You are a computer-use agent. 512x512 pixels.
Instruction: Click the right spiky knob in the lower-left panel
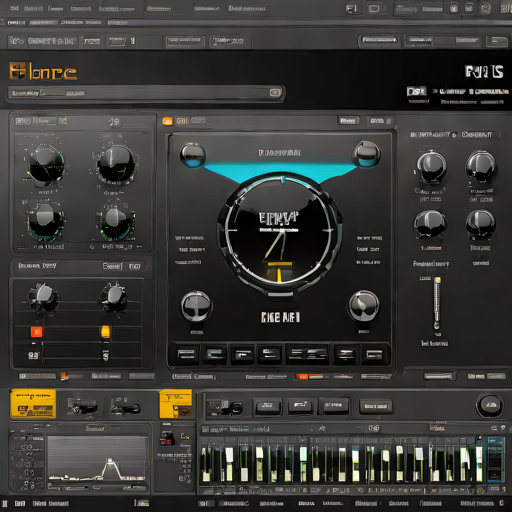click(x=114, y=297)
